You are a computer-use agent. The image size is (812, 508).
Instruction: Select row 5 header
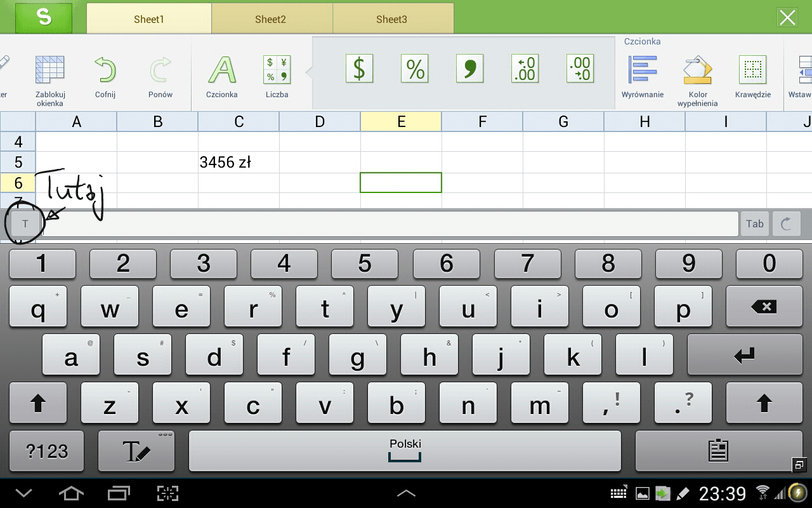(18, 163)
